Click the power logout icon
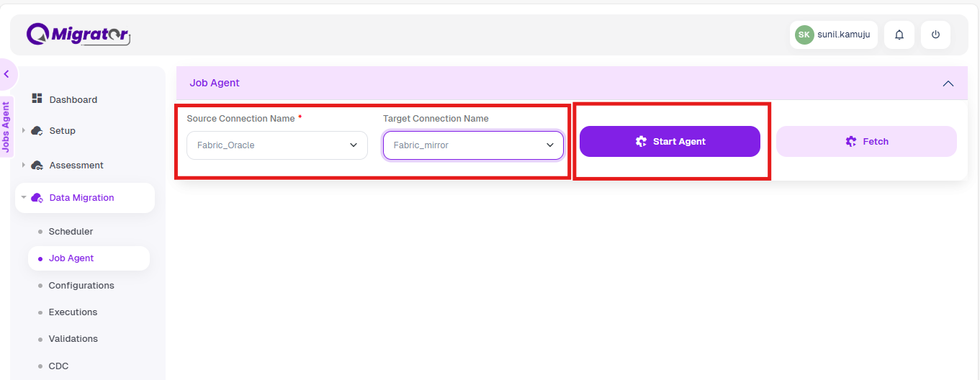The width and height of the screenshot is (980, 380). 935,35
